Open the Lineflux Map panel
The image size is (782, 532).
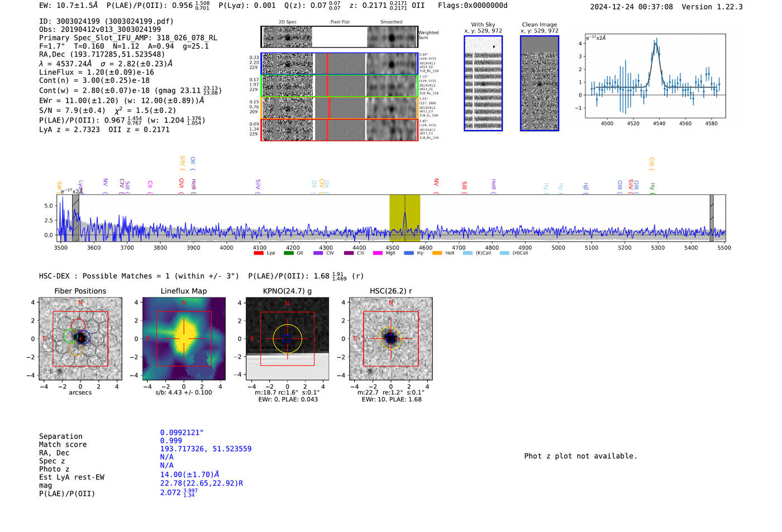coord(184,339)
